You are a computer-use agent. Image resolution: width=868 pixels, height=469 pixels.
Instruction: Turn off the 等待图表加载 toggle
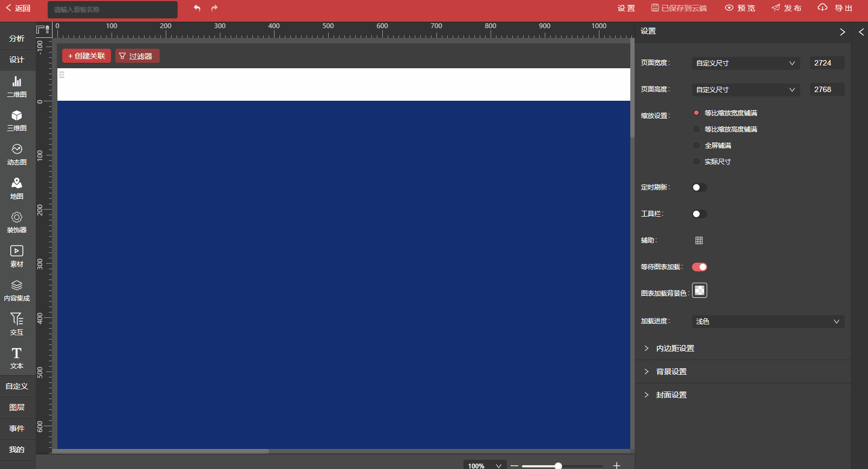[699, 267]
